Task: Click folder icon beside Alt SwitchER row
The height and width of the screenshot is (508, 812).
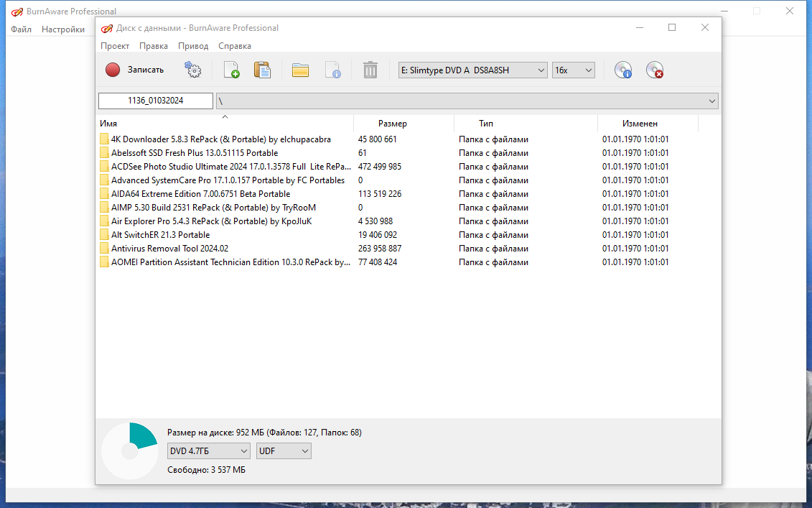Action: pyautogui.click(x=104, y=235)
